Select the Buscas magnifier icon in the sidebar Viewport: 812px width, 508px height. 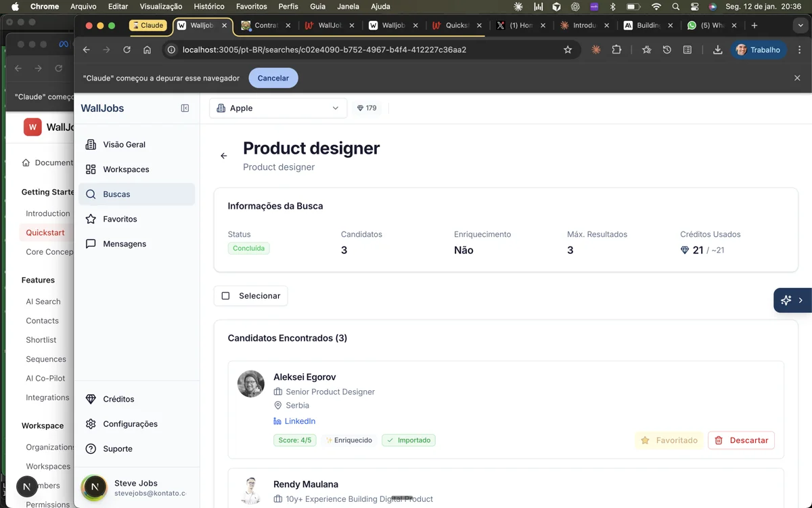click(x=91, y=194)
